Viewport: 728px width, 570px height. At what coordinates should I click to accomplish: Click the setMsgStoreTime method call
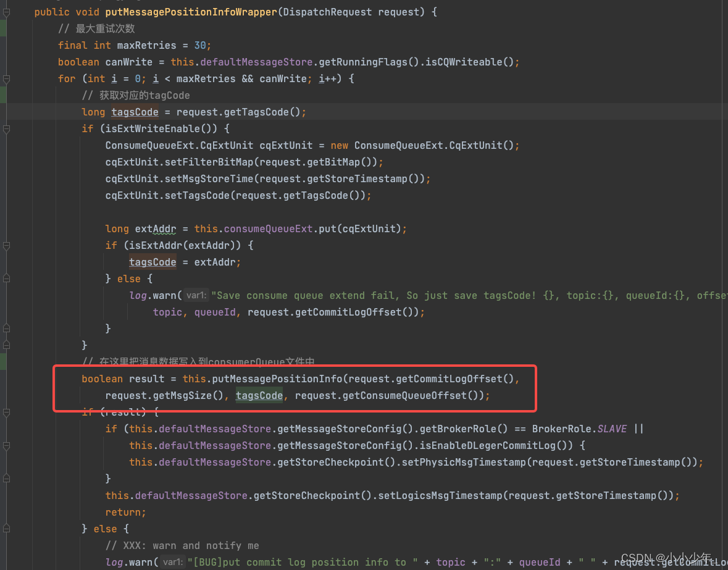coord(209,178)
